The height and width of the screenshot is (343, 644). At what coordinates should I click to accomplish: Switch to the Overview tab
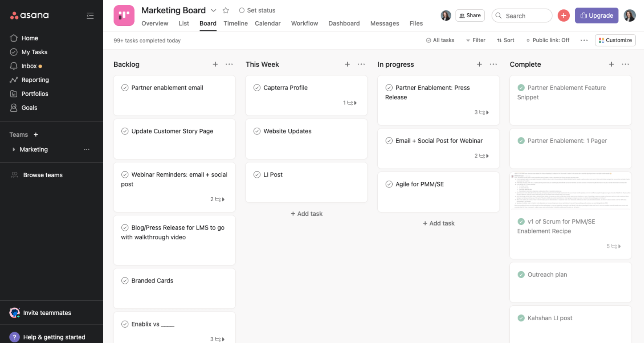pos(155,24)
